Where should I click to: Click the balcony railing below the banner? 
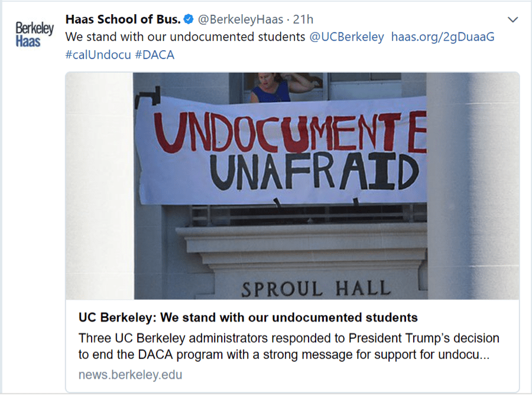tap(307, 216)
